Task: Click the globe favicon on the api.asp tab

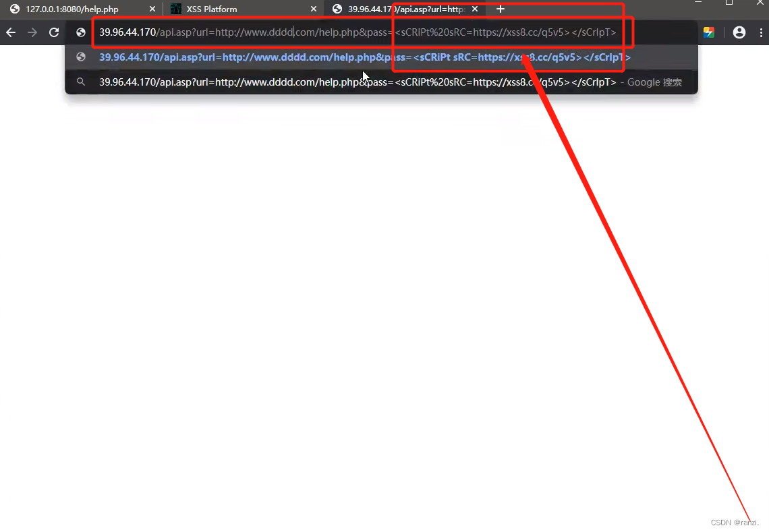Action: click(337, 9)
